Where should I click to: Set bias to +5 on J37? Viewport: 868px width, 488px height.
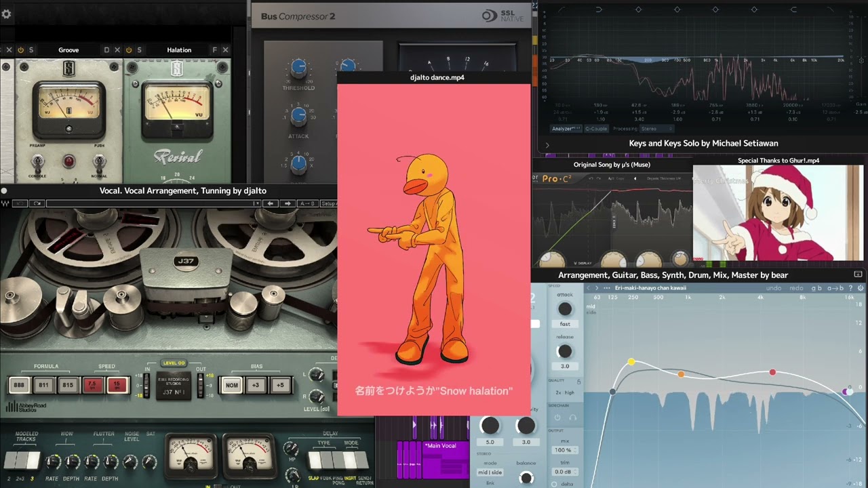280,385
